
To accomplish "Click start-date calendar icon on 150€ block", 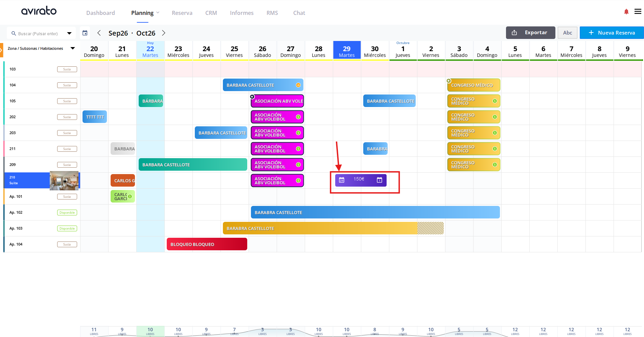I will (342, 180).
